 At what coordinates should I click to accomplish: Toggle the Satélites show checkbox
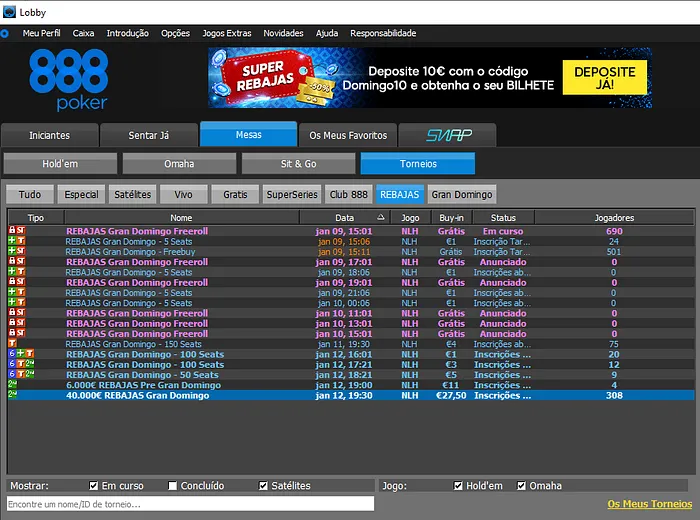263,486
